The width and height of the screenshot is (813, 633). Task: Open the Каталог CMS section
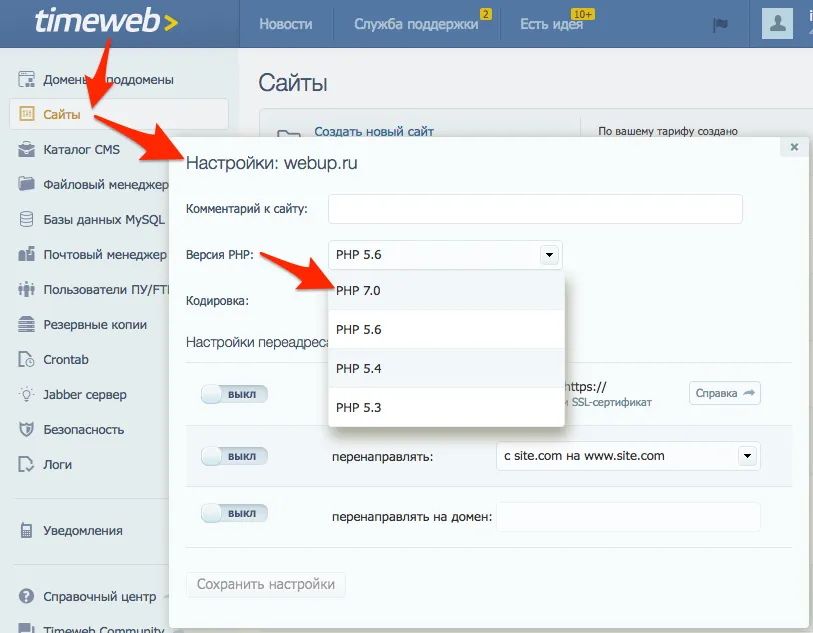(x=80, y=150)
